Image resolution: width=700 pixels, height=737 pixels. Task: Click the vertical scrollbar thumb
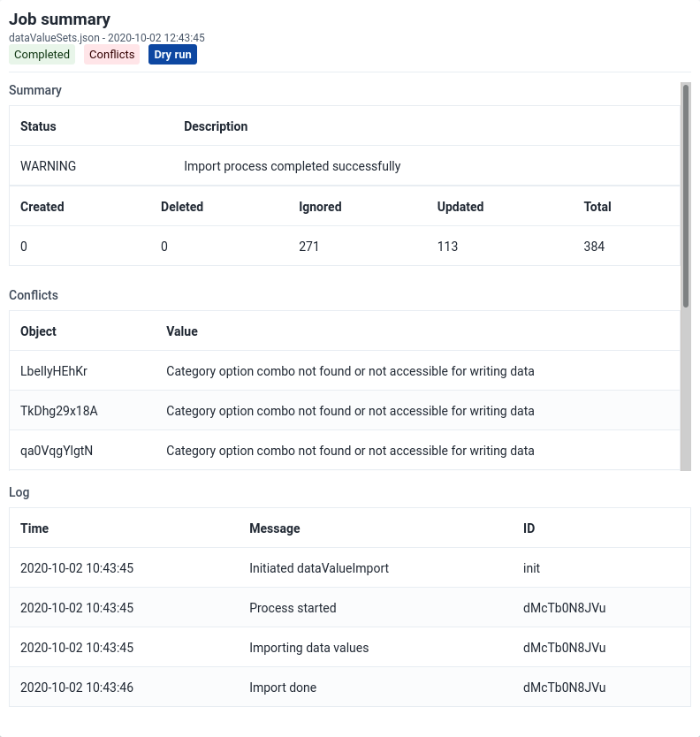pyautogui.click(x=686, y=194)
